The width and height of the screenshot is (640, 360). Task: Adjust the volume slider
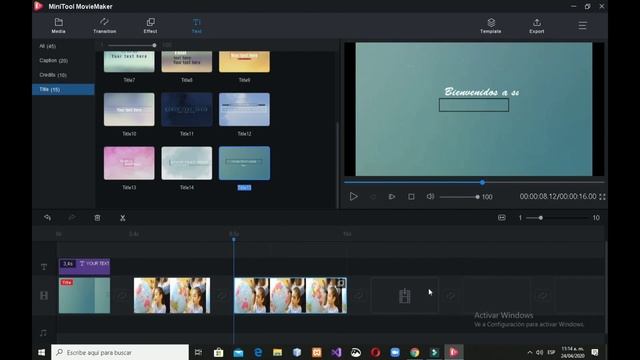click(x=459, y=197)
